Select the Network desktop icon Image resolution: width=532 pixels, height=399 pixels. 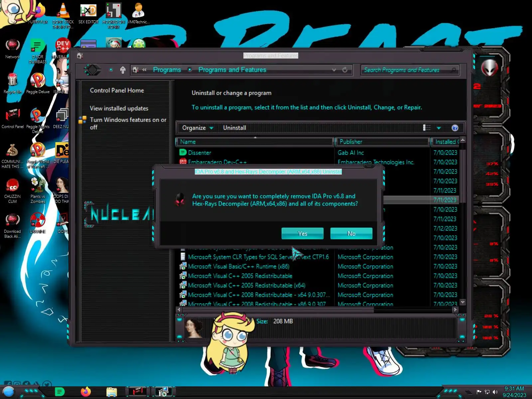(x=12, y=49)
